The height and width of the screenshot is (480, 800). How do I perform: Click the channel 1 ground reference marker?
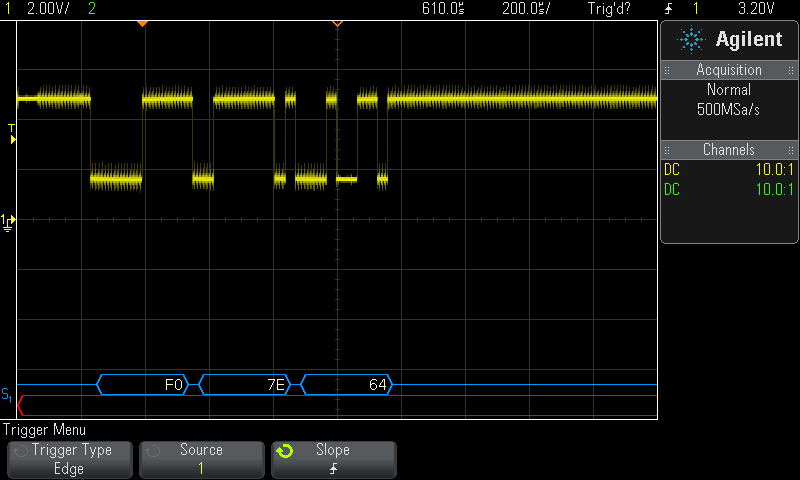8,221
